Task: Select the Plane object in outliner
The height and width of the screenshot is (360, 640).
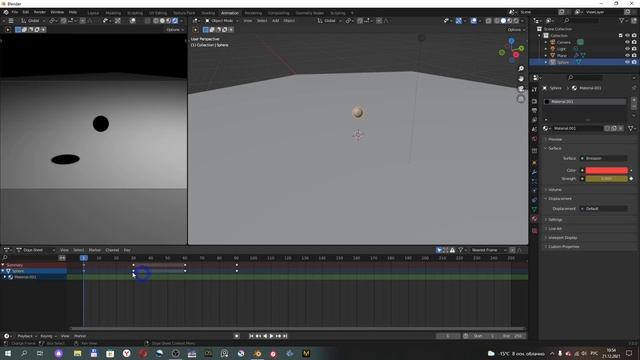Action: 562,55
